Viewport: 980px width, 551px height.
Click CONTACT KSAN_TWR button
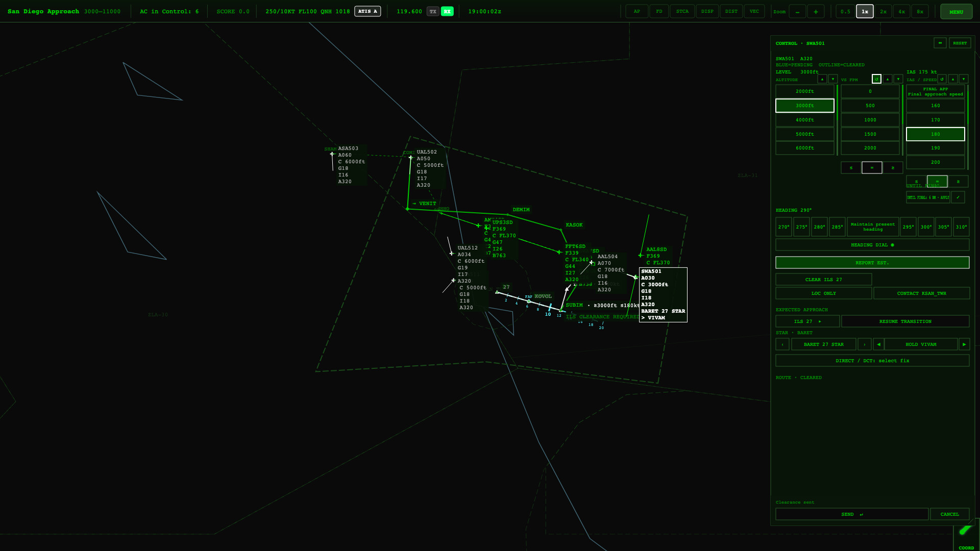click(921, 293)
